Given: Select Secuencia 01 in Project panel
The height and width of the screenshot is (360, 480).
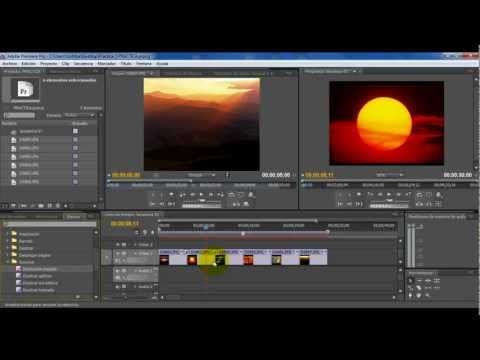Looking at the screenshot, I should (30, 132).
